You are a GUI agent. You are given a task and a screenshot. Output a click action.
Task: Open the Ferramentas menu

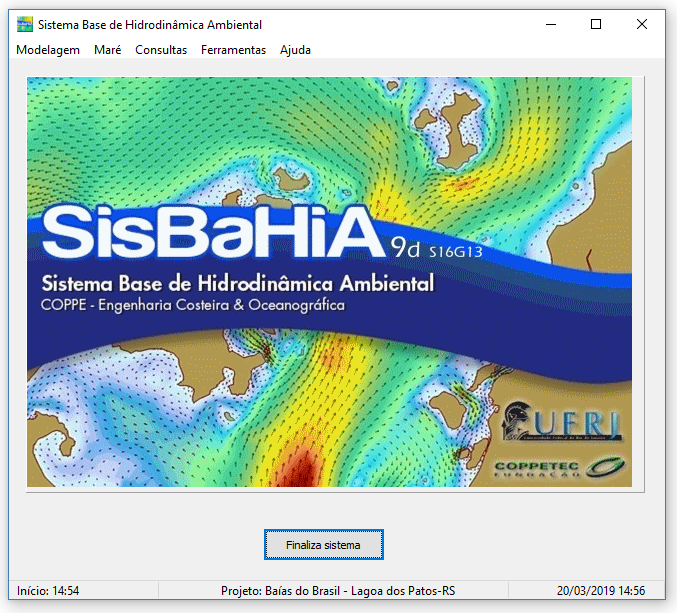tap(233, 50)
